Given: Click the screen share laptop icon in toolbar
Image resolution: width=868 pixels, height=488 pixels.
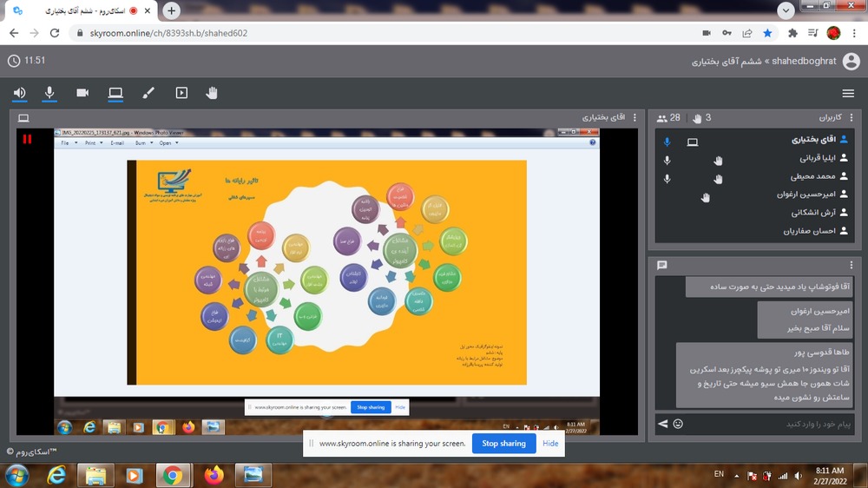Looking at the screenshot, I should pos(115,93).
